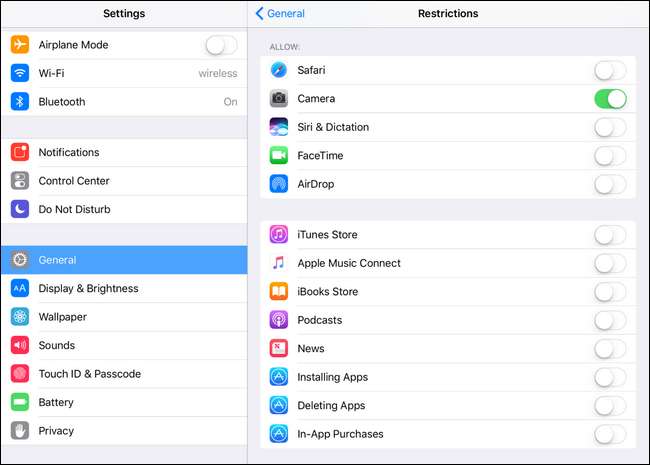
Task: Disable the Camera toggle
Action: [x=609, y=99]
